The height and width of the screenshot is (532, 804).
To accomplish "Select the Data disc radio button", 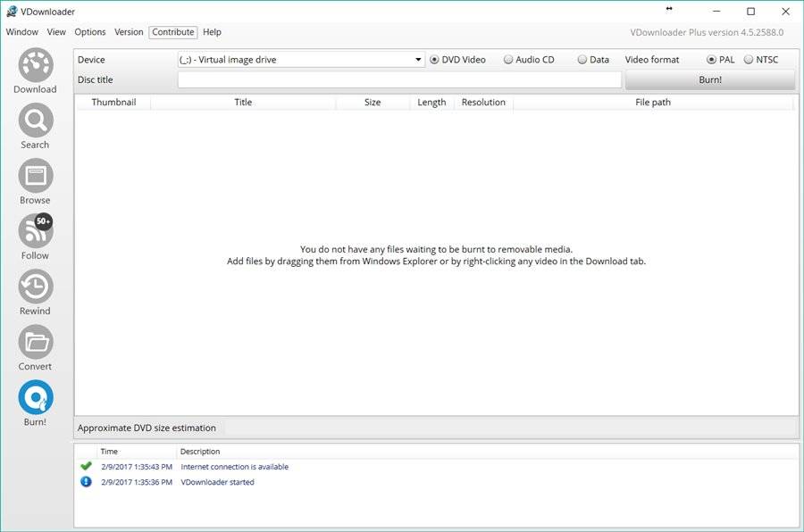I will click(x=582, y=60).
